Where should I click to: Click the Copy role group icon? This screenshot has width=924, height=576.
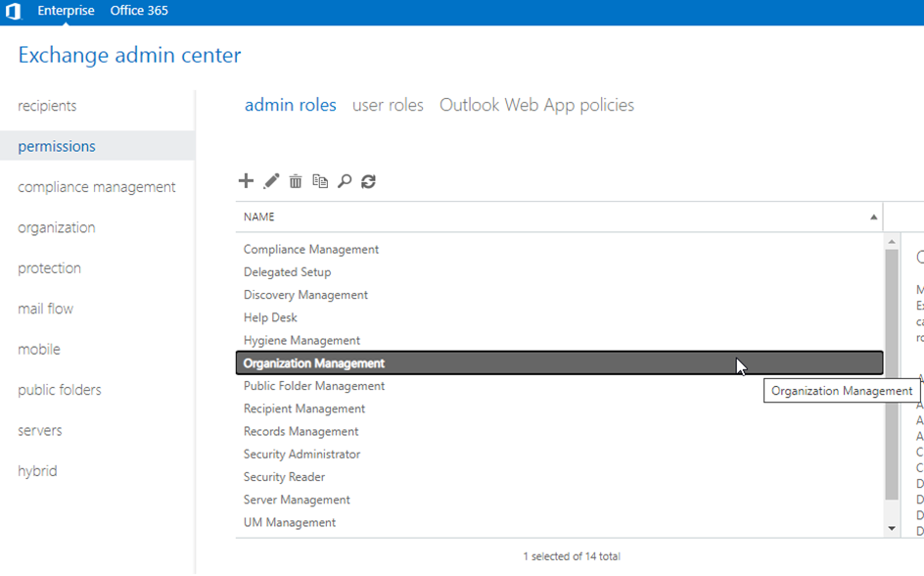320,181
